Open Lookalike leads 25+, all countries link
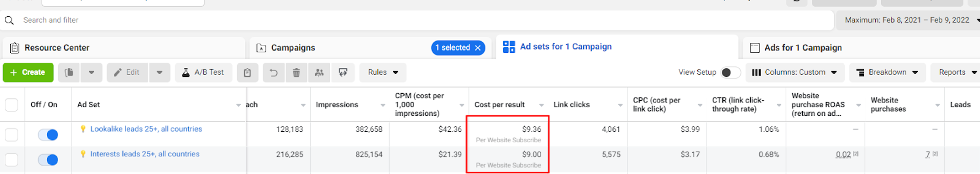The image size is (980, 174). [x=146, y=129]
